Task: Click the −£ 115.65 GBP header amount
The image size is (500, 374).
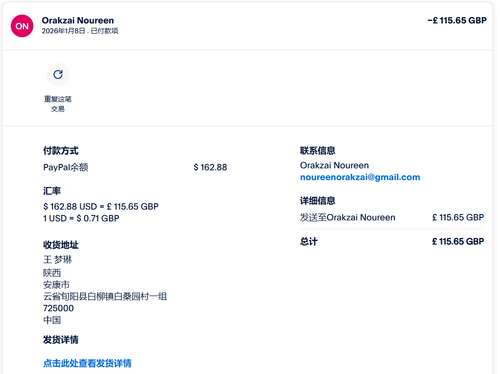Action: [457, 21]
